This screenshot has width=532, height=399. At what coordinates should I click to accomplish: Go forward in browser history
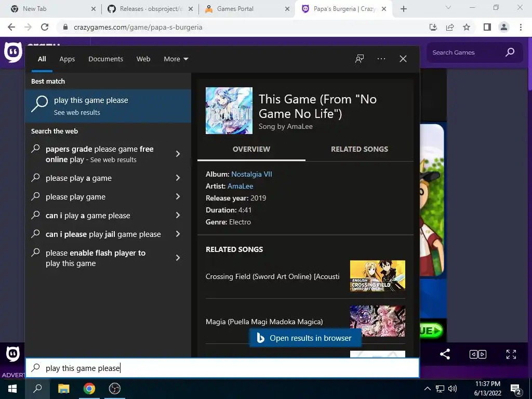coord(28,27)
